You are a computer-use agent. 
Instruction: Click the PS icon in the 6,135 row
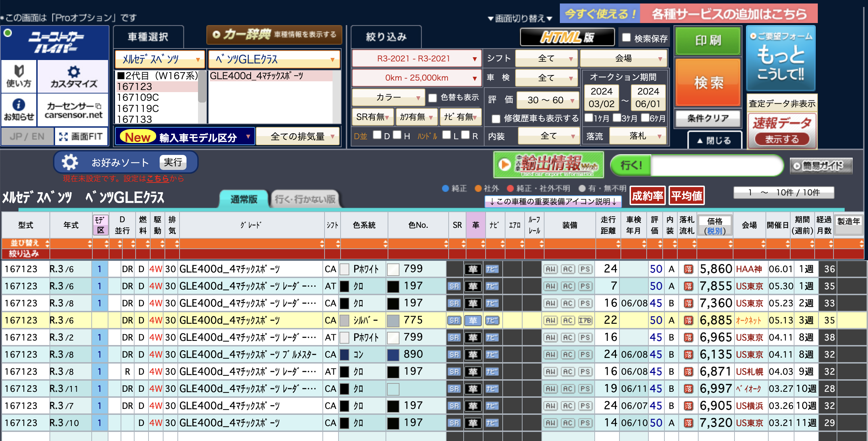pos(585,355)
